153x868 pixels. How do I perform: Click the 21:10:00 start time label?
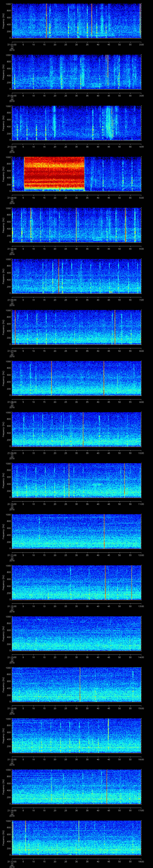coord(12,504)
